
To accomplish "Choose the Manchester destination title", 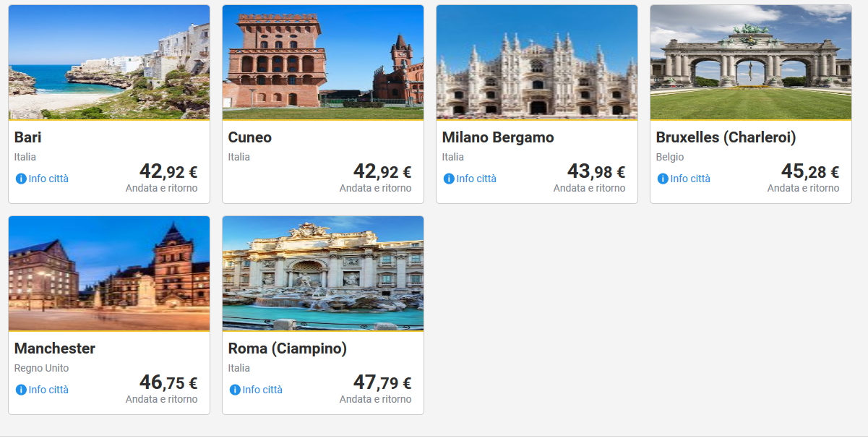I will point(55,348).
